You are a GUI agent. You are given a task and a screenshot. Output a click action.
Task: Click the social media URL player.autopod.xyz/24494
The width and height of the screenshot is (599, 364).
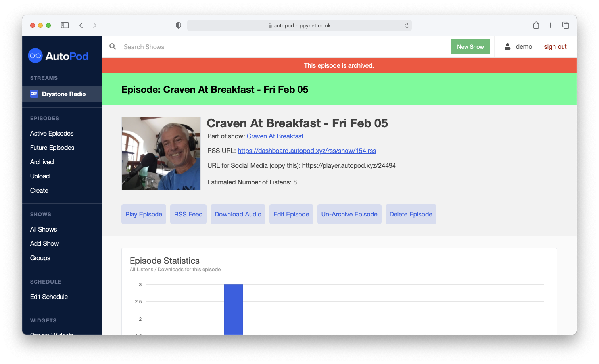(x=349, y=165)
